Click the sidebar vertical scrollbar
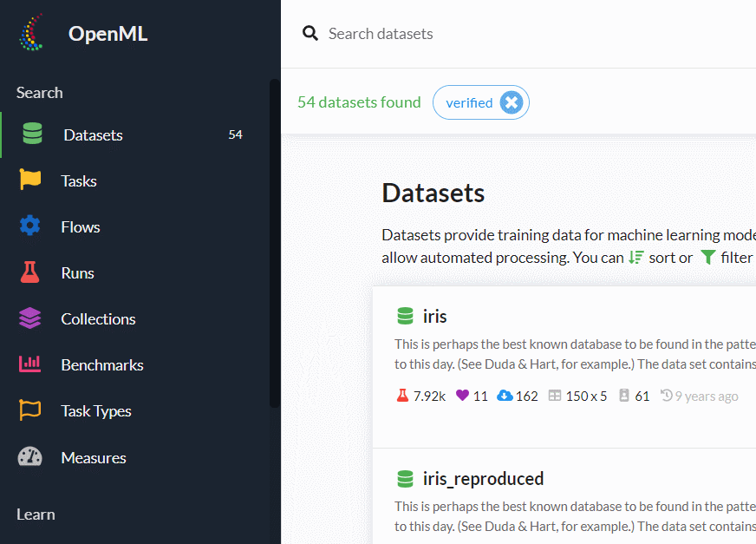This screenshot has height=544, width=756. (274, 243)
